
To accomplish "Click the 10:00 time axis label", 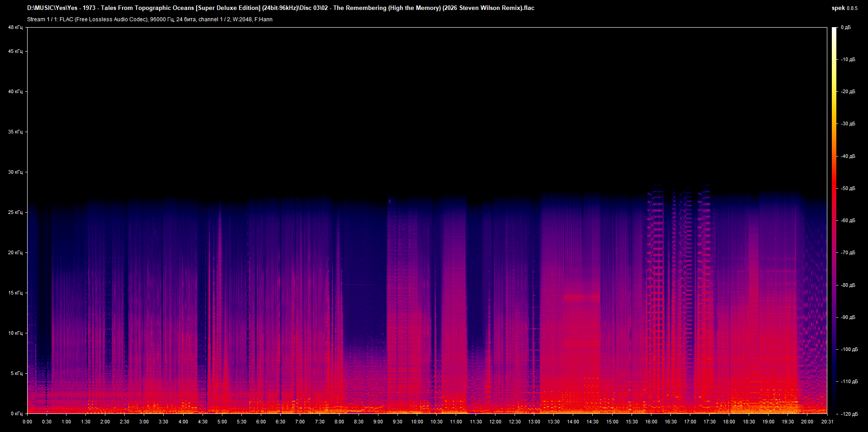I will pyautogui.click(x=417, y=422).
